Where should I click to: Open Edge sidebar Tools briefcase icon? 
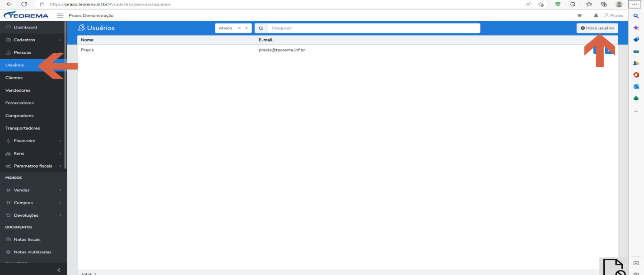pyautogui.click(x=636, y=51)
